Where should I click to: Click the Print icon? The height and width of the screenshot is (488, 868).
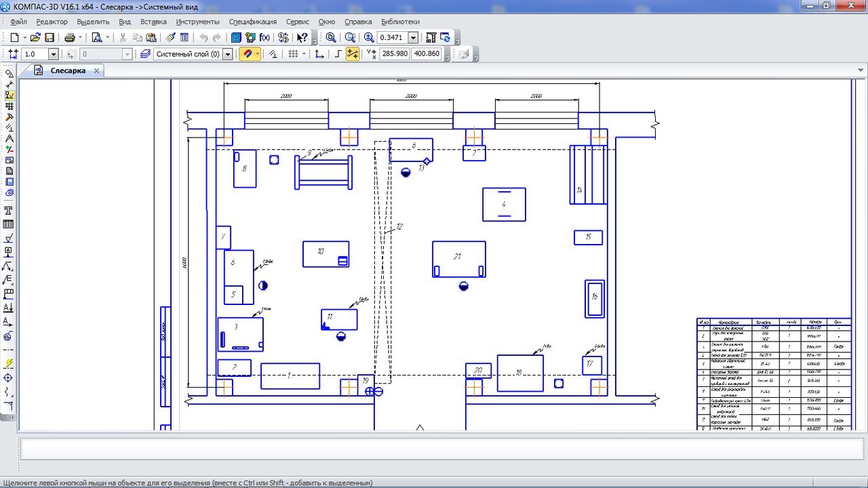[70, 38]
